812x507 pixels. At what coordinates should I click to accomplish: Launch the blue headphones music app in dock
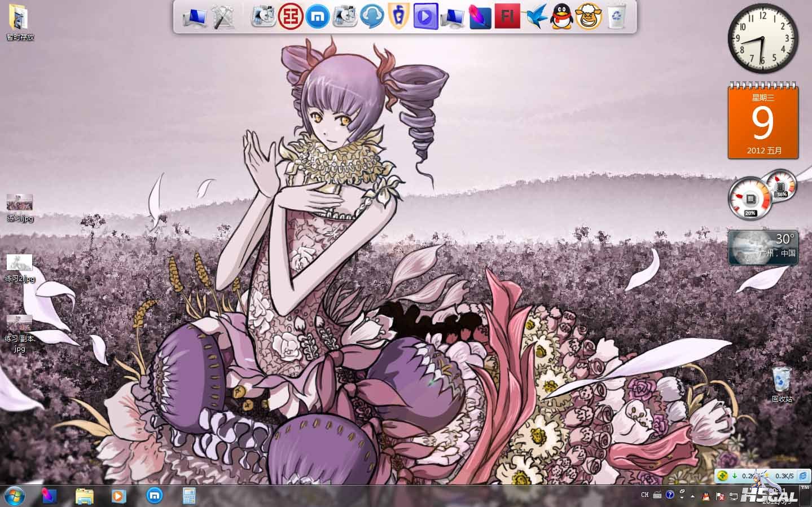point(372,16)
